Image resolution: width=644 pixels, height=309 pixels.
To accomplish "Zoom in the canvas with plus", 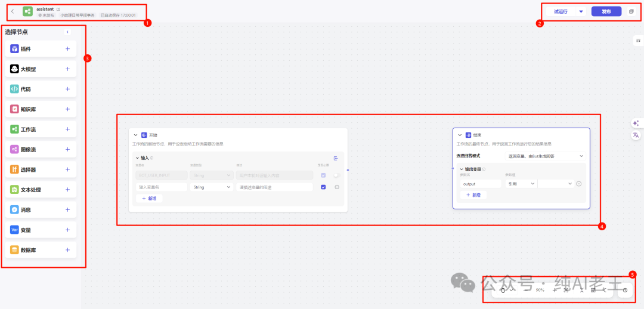I will point(555,290).
